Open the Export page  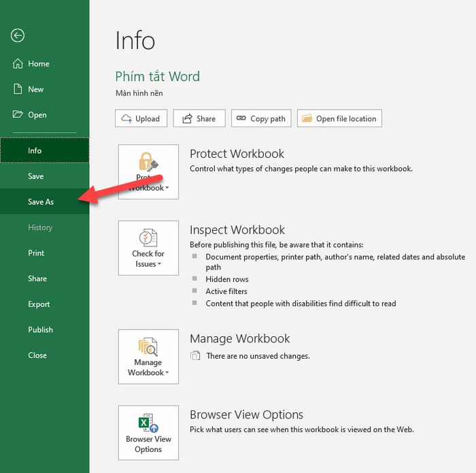[45, 304]
